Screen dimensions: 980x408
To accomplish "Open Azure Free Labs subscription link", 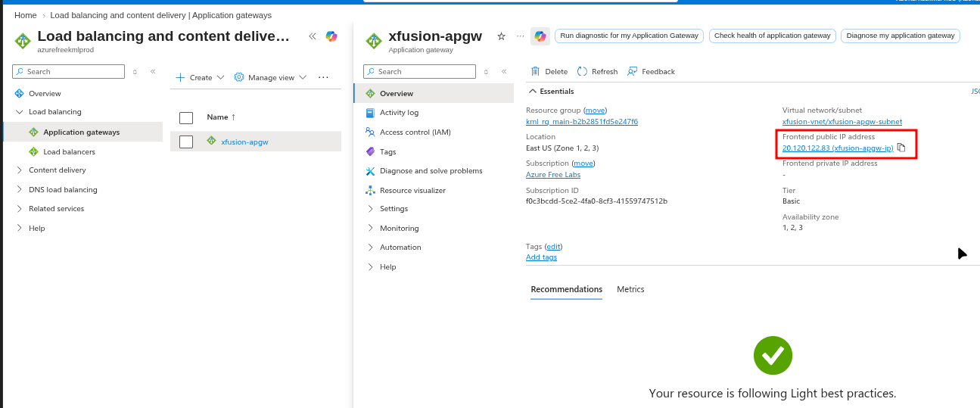I will (553, 174).
